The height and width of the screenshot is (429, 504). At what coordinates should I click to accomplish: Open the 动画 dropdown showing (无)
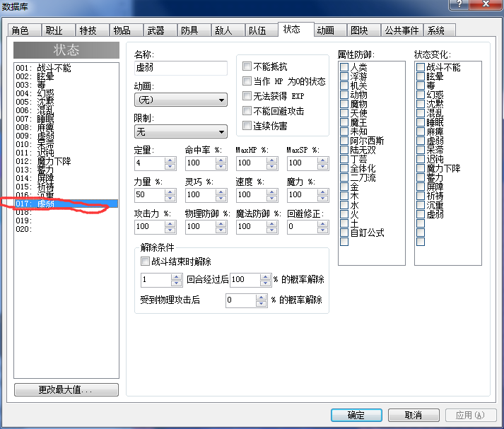coord(181,100)
